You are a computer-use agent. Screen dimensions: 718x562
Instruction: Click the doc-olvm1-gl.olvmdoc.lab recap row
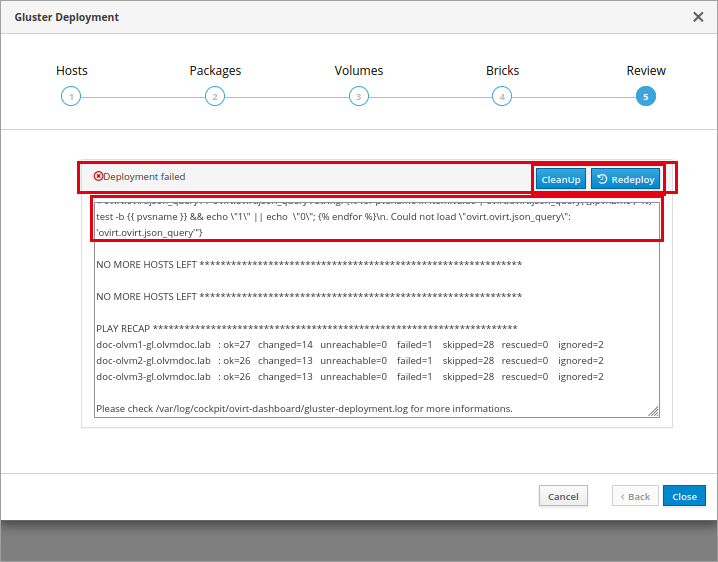pos(350,344)
